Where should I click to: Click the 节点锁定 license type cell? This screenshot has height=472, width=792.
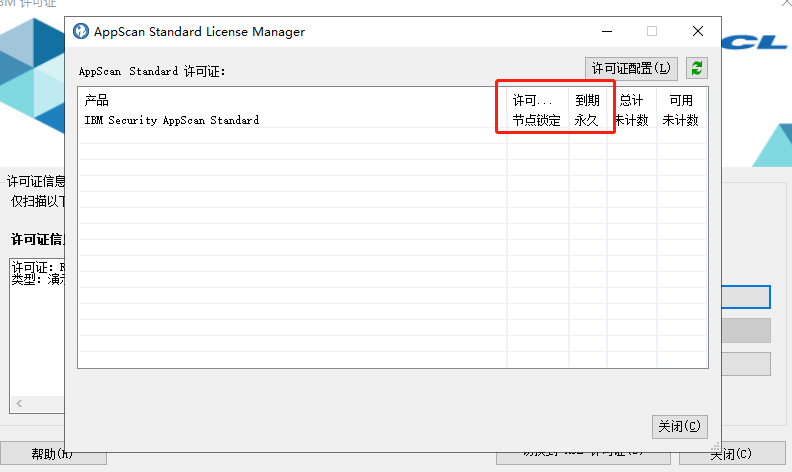tap(536, 120)
